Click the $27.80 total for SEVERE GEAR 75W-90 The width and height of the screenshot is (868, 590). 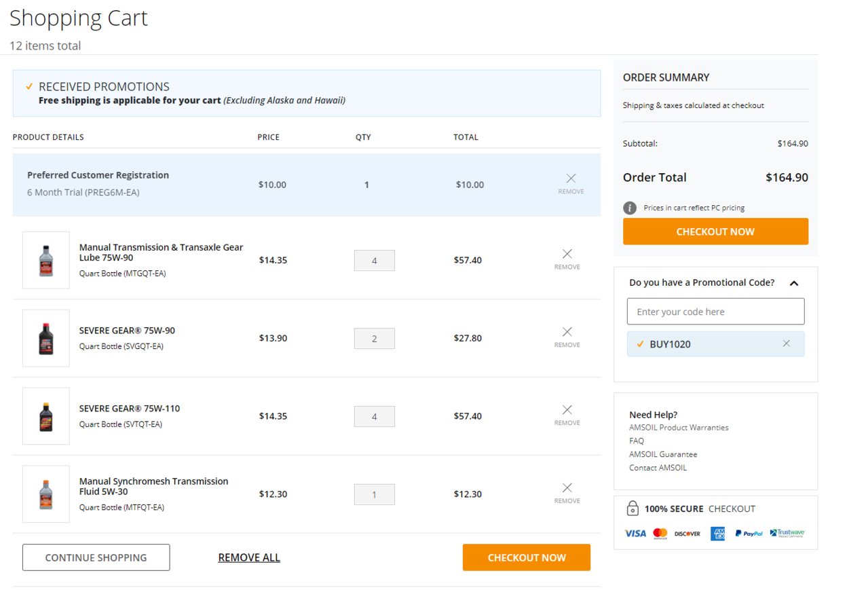coord(468,338)
